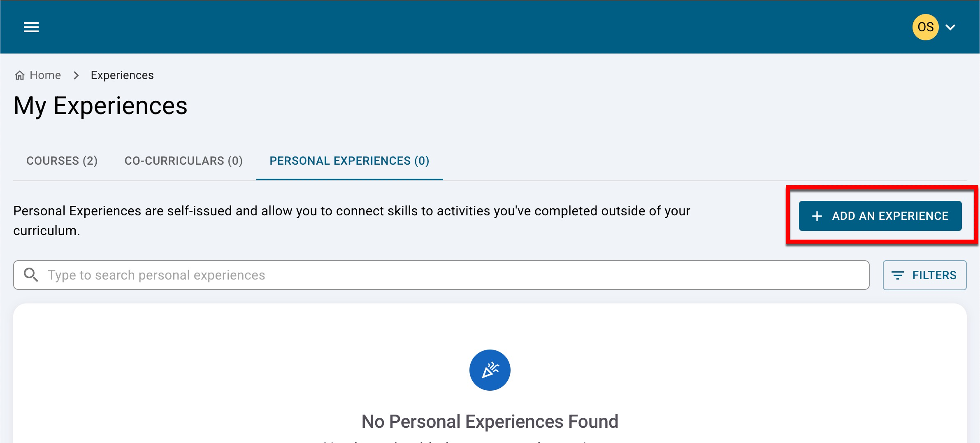
Task: Go to the Home breadcrumb link
Action: (x=45, y=75)
